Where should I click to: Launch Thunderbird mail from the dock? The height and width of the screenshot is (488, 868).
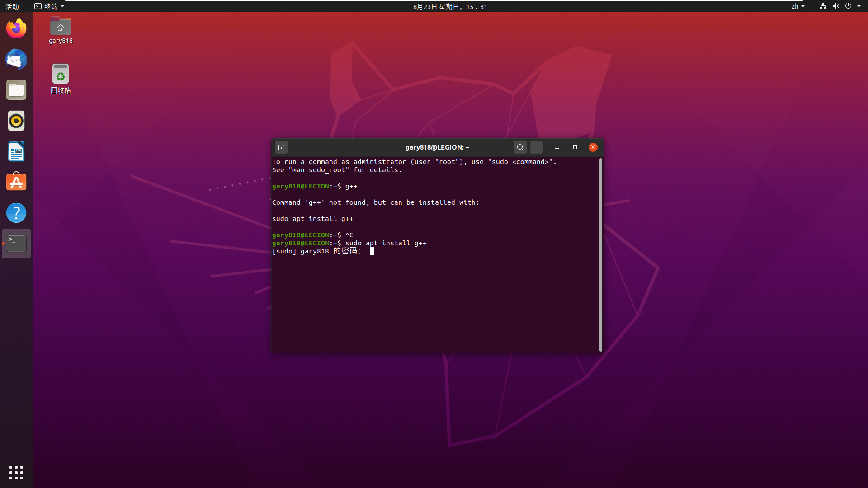[16, 59]
